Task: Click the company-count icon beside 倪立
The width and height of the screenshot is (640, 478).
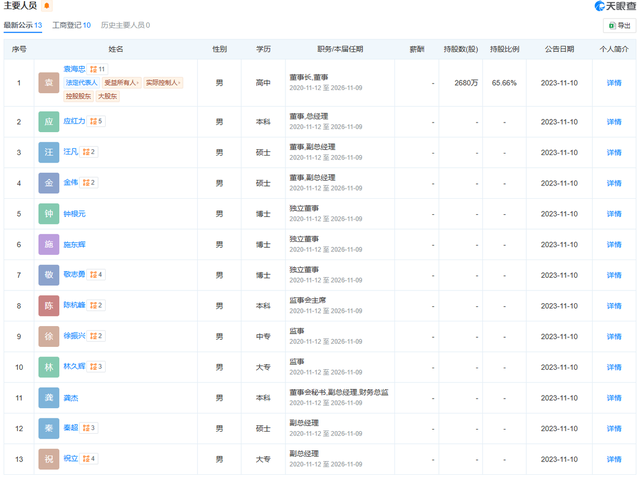Action: (x=88, y=459)
